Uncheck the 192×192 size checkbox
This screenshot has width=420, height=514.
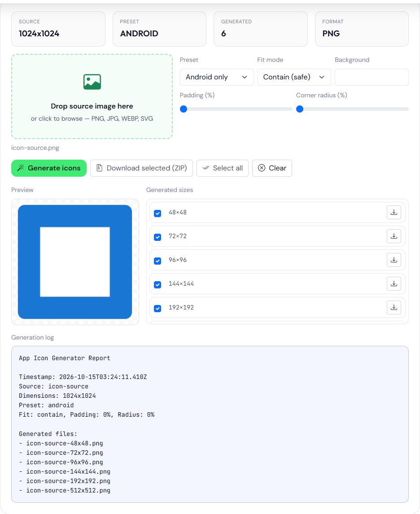point(157,308)
